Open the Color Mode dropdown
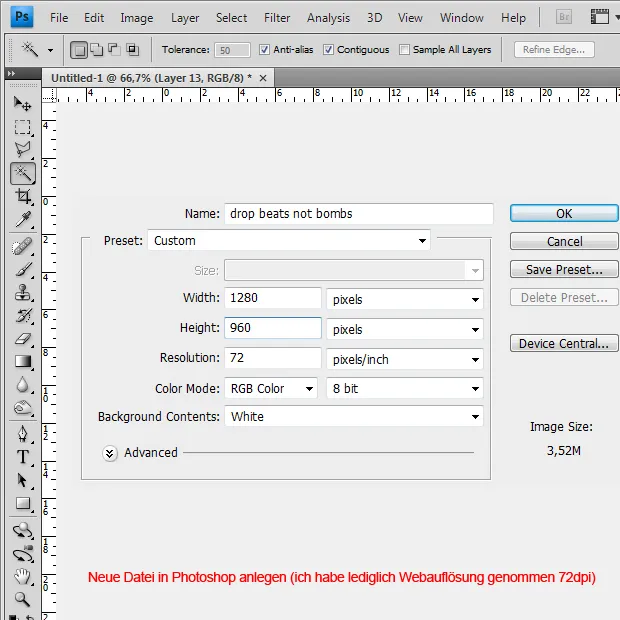Viewport: 620px width, 620px height. click(271, 389)
